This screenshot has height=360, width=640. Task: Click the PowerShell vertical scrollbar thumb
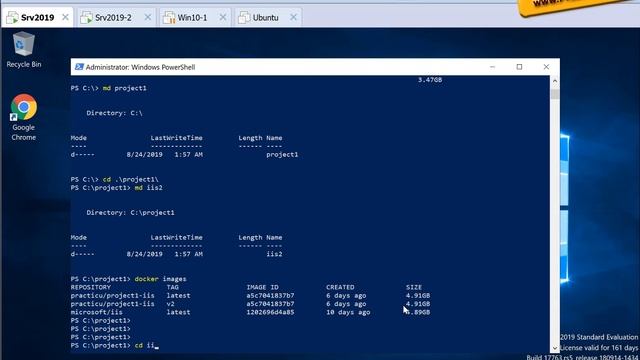(x=555, y=94)
